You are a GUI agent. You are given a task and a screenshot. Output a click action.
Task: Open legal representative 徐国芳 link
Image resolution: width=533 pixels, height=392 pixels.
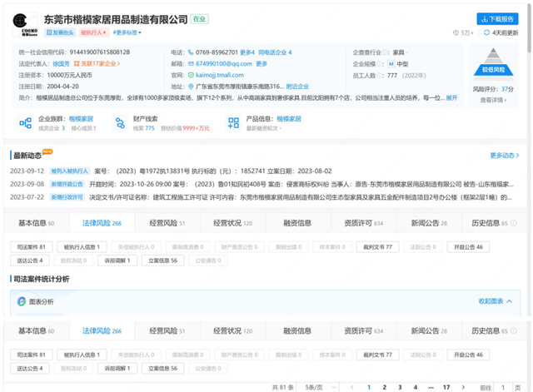(x=61, y=63)
